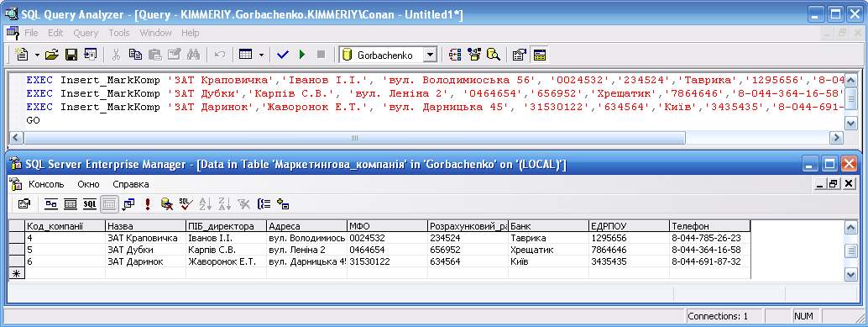Screen dimensions: 868x327
Task: Open the Gorbachenko database dropdown
Action: pyautogui.click(x=430, y=55)
